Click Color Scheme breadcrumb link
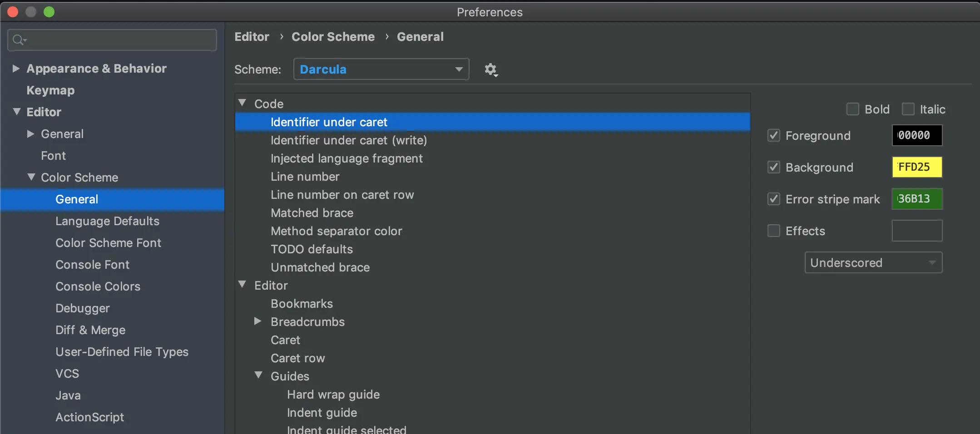Screen dimensions: 980x434 (333, 37)
